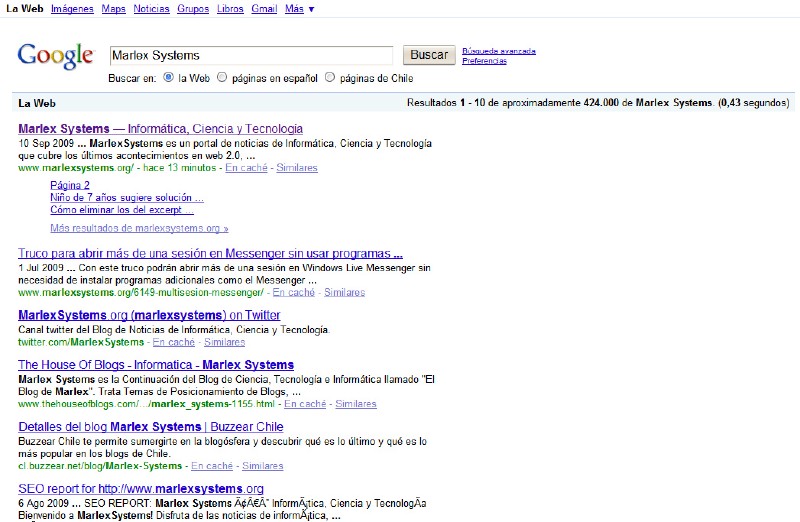
Task: Open En caché for thehouseofblogs.com result
Action: 305,404
